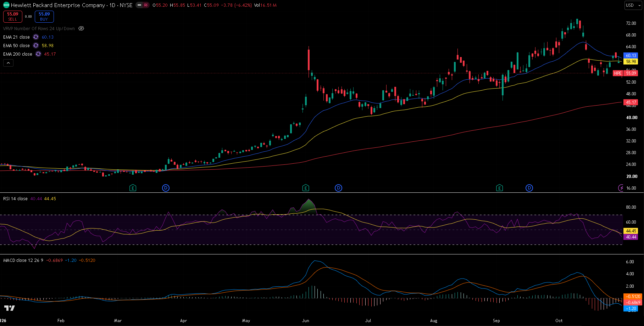This screenshot has width=644, height=326.
Task: Select the EMA 200 close legend
Action: click(x=18, y=54)
